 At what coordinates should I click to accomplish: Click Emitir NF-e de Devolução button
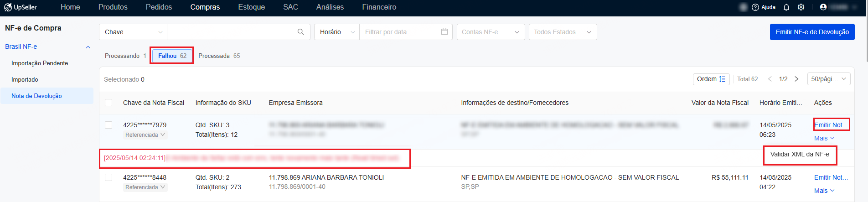[812, 32]
